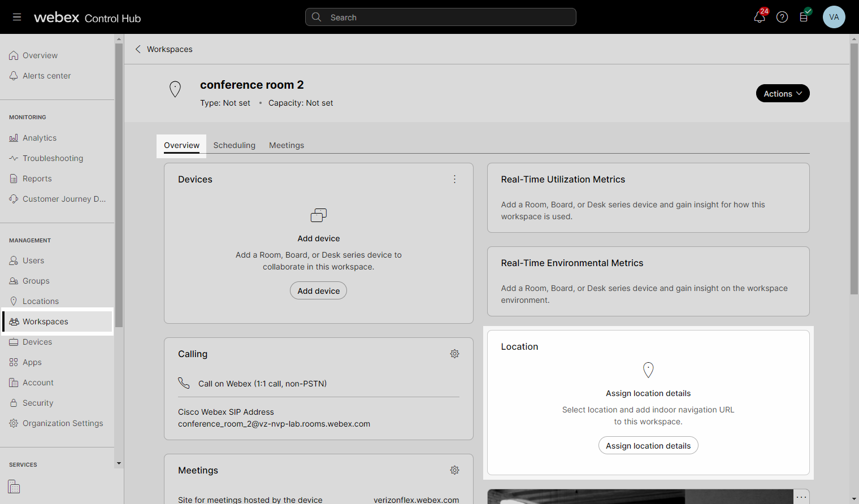Open the hamburger navigation menu

(17, 17)
